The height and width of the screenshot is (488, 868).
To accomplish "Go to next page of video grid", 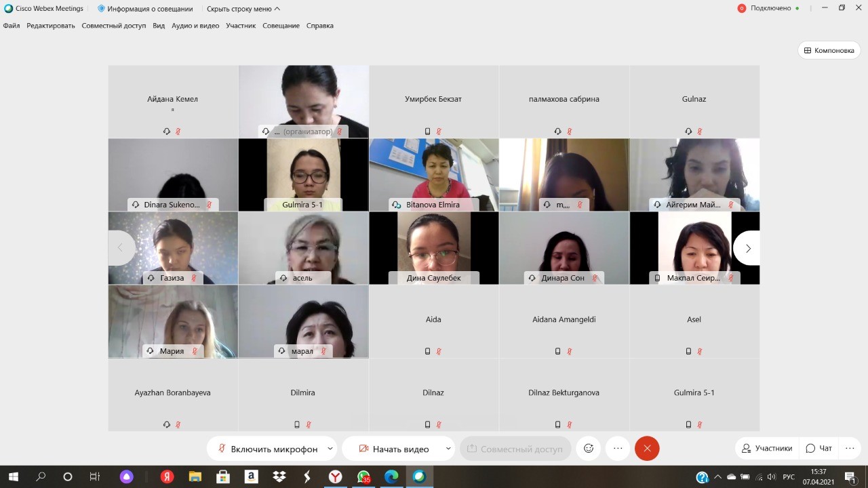I will click(x=747, y=249).
